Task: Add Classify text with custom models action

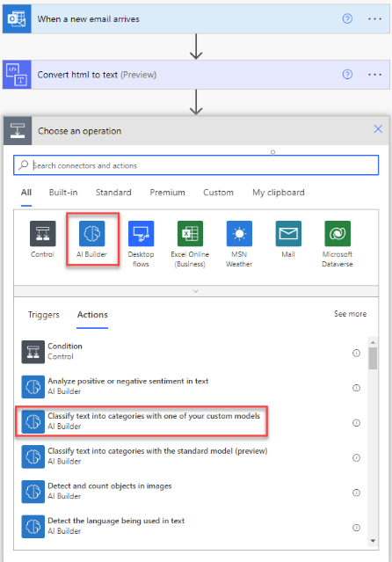Action: coord(142,421)
